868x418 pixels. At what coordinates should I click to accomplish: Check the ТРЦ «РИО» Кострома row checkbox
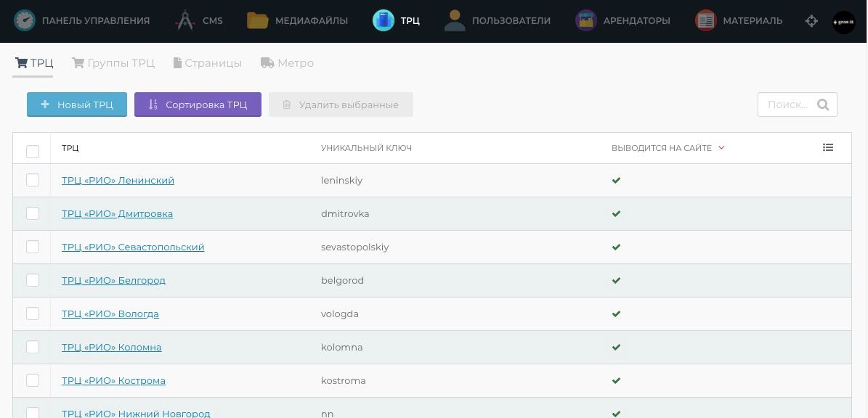[x=33, y=380]
